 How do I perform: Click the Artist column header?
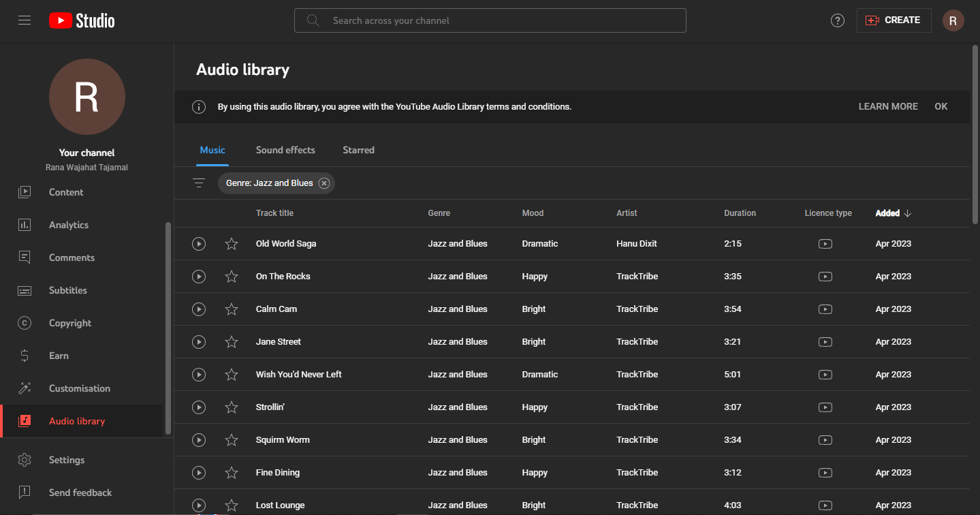[627, 213]
